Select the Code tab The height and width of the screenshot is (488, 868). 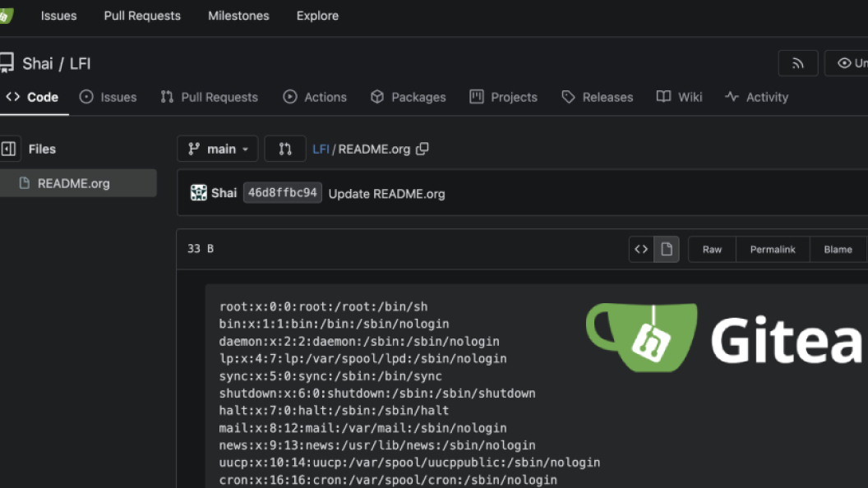[33, 98]
